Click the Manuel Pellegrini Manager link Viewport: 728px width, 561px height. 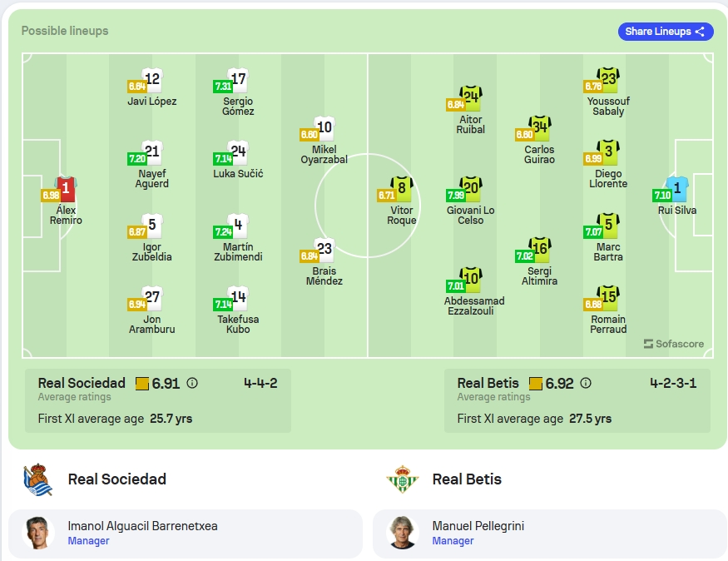pyautogui.click(x=453, y=541)
